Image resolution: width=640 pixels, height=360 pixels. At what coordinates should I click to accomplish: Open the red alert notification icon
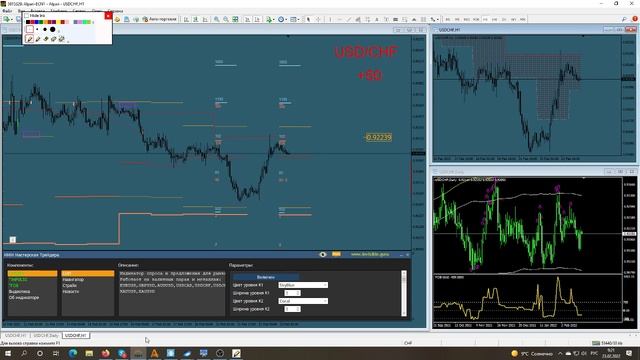pos(635,19)
